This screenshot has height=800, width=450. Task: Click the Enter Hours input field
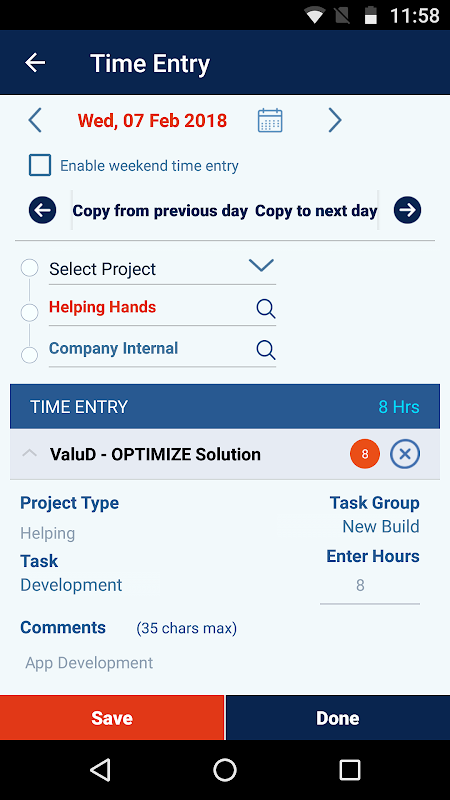point(370,586)
